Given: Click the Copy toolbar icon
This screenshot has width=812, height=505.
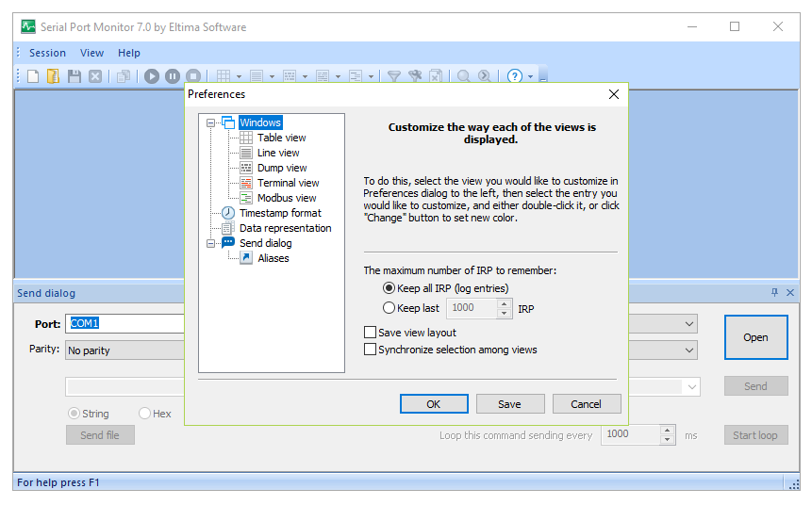Looking at the screenshot, I should 124,76.
